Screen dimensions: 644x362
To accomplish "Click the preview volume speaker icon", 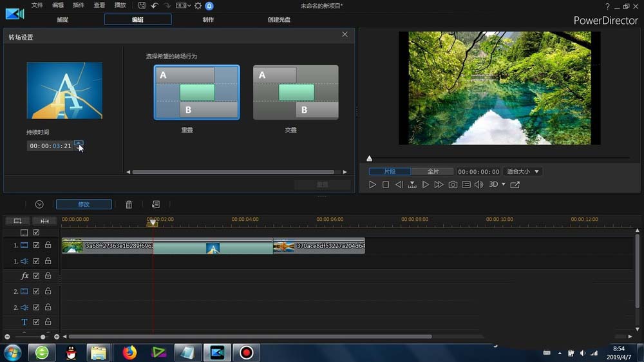I will tap(478, 185).
